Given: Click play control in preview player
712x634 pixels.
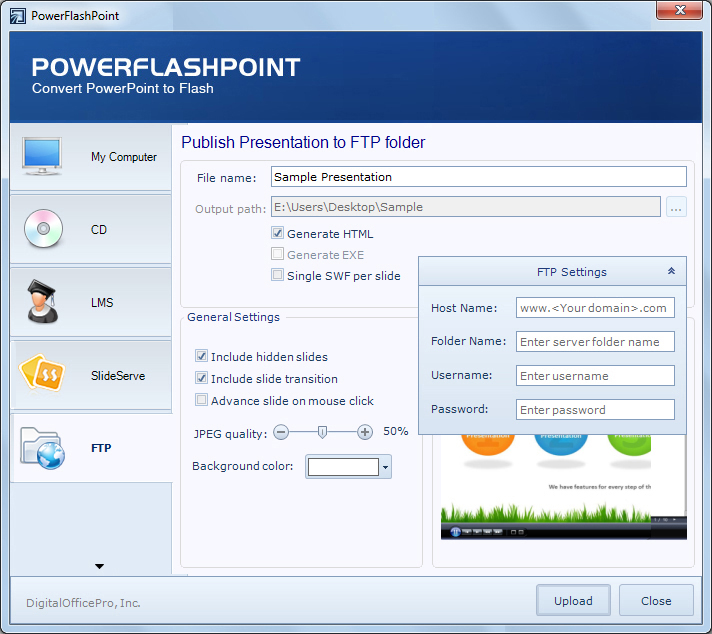Looking at the screenshot, I should (455, 532).
